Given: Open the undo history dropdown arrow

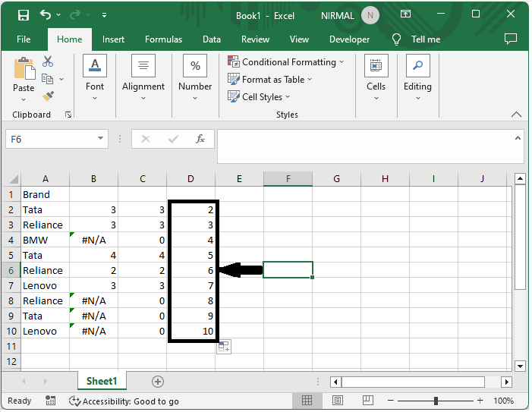Looking at the screenshot, I should (x=58, y=14).
